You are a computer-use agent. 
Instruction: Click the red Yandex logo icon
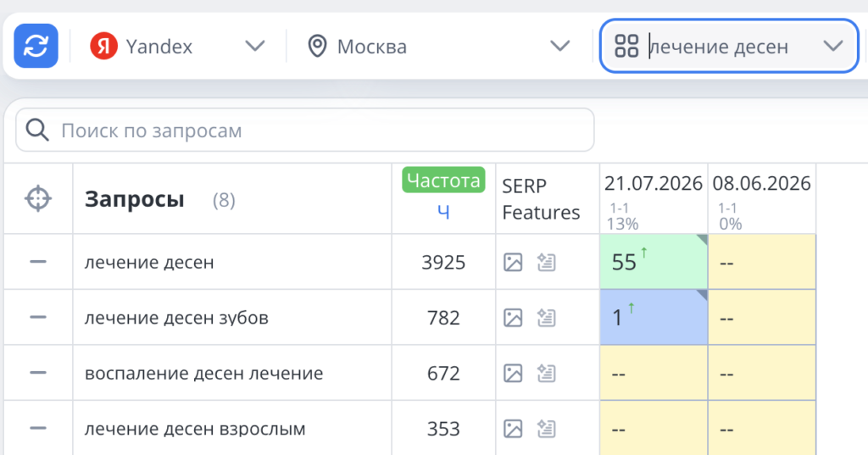(104, 46)
